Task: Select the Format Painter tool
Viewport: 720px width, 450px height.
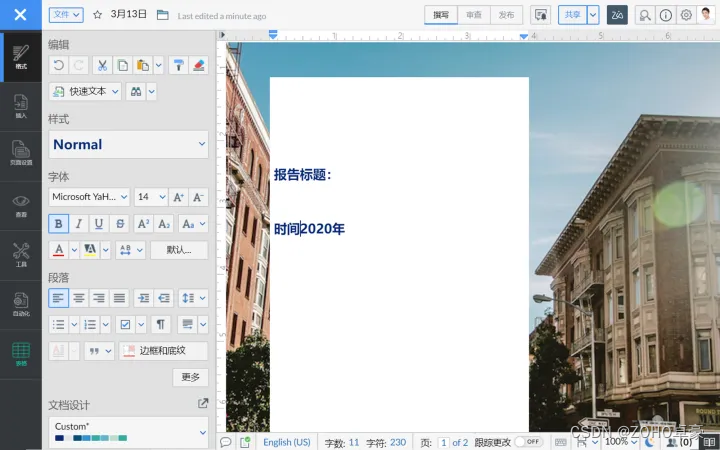Action: [x=179, y=66]
